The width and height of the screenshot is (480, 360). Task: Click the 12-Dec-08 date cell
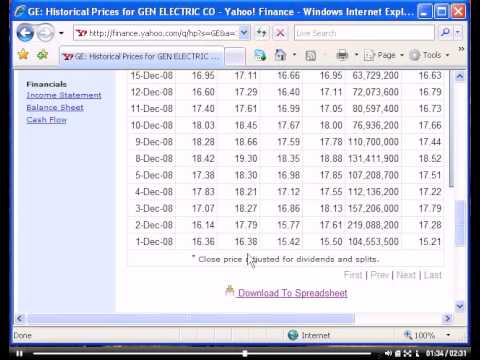[152, 92]
